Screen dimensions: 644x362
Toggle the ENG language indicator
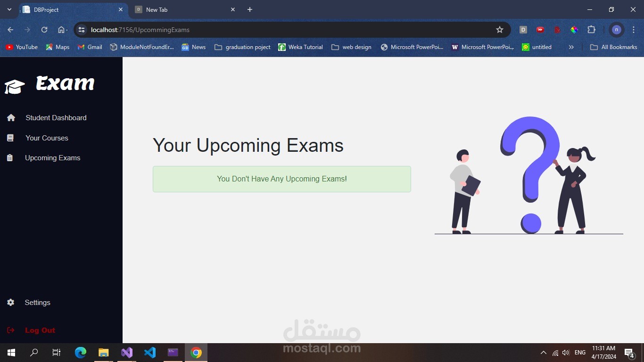point(579,352)
